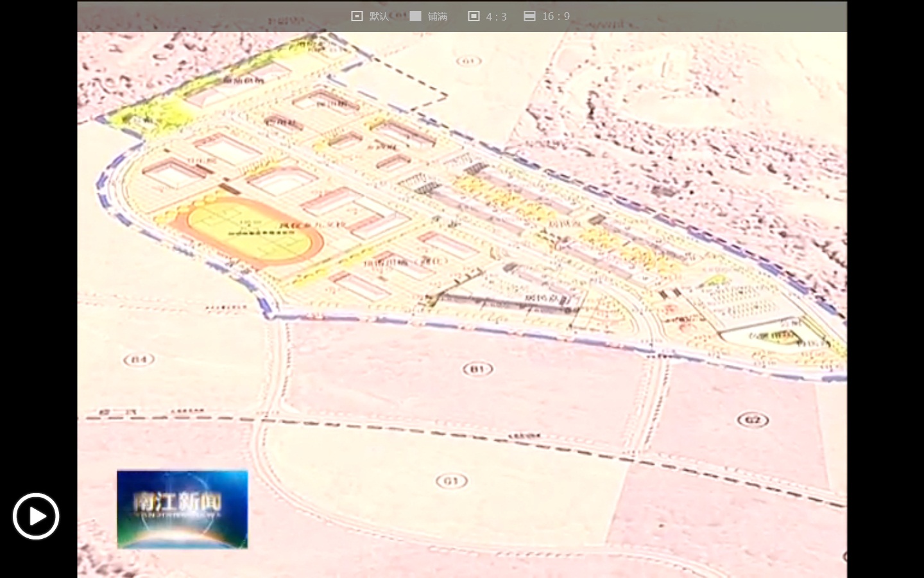The width and height of the screenshot is (924, 578).
Task: Click the 4:3 aspect ratio icon
Action: tap(474, 16)
